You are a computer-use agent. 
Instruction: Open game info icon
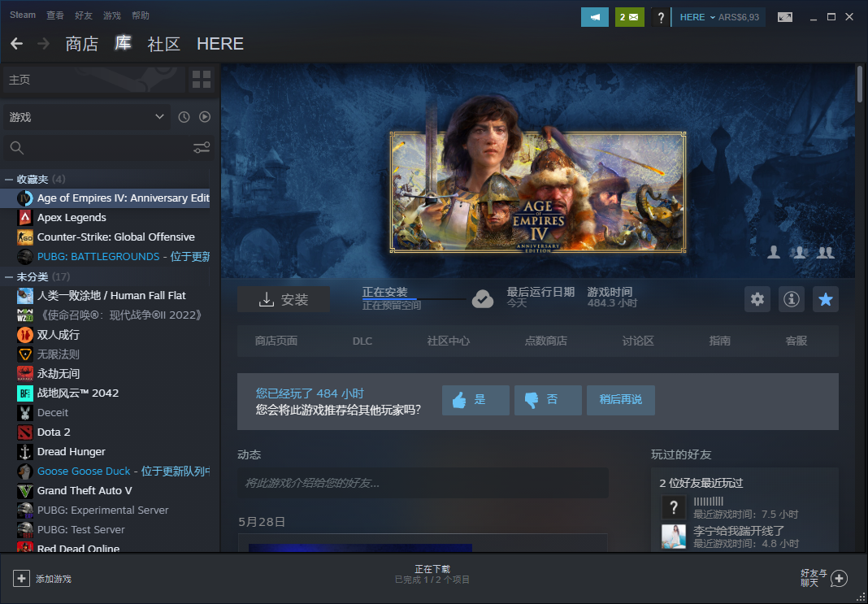[791, 299]
